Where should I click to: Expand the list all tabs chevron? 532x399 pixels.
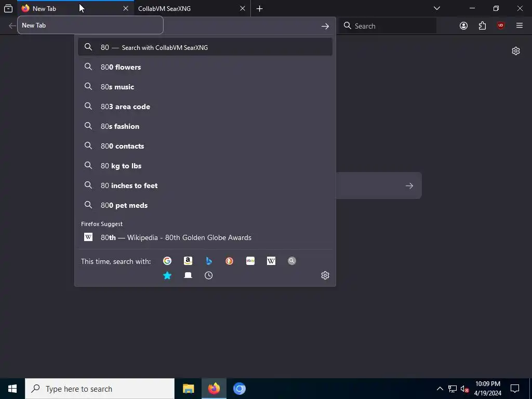(x=436, y=8)
